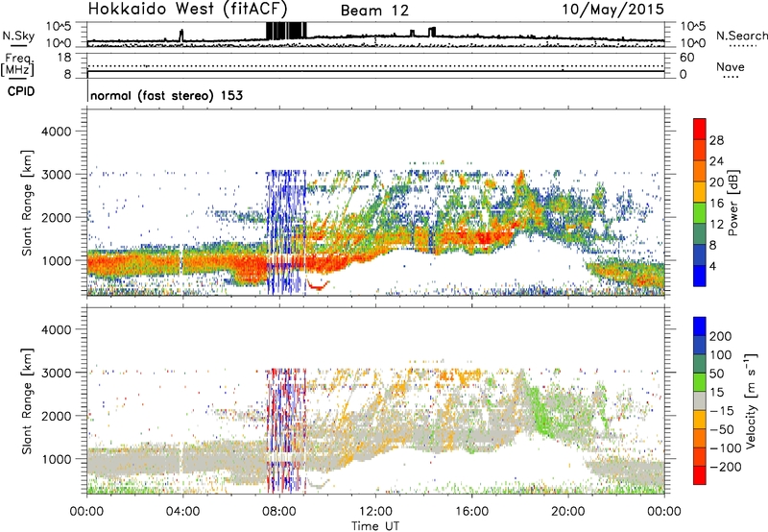Select the 'Slant Range [km]' label of the velocity panel
Screen dimensions: 768x532
tap(27, 401)
